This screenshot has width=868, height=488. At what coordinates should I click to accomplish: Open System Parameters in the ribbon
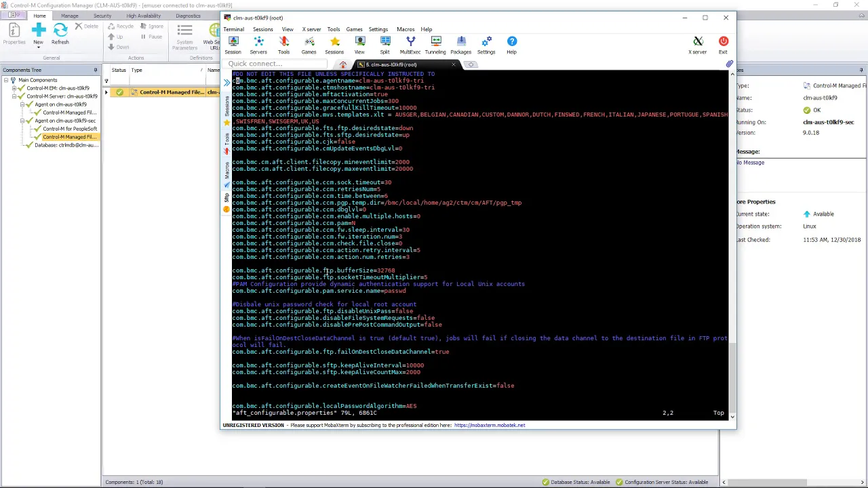pos(184,37)
